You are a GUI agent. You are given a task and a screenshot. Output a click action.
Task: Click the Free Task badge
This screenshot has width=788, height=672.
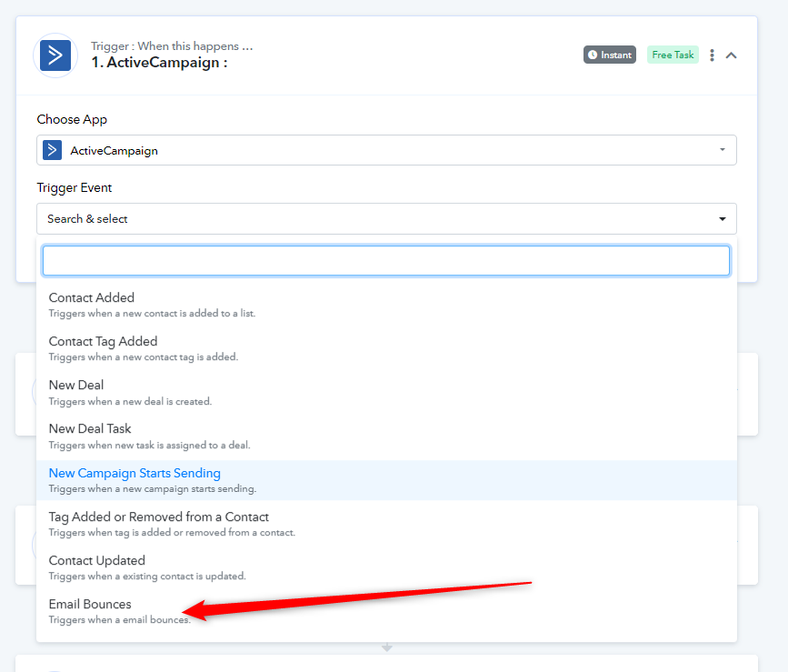[673, 55]
